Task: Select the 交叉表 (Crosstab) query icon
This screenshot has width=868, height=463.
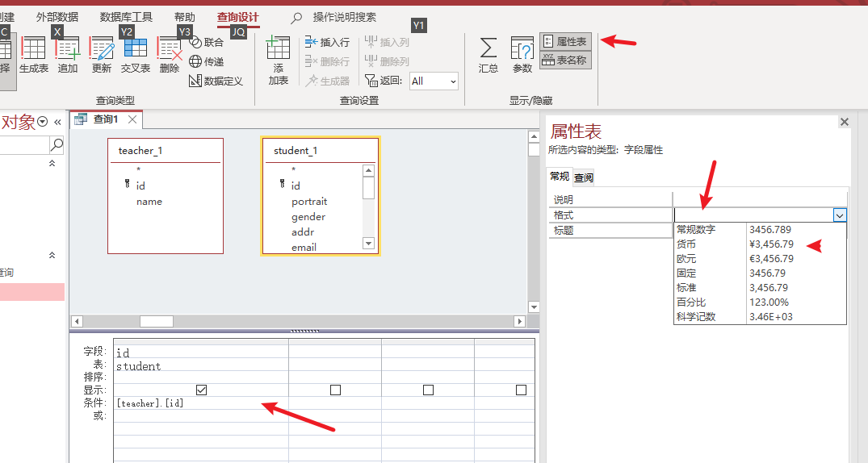Action: click(x=136, y=54)
